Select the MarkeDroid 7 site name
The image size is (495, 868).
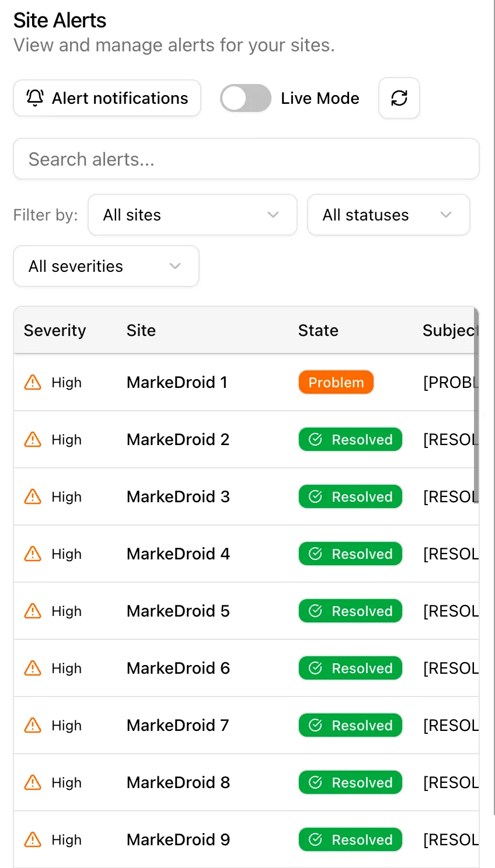(178, 725)
